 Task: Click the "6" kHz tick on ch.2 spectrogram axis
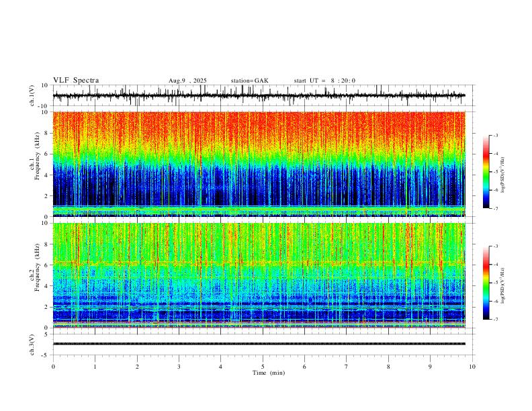point(47,265)
